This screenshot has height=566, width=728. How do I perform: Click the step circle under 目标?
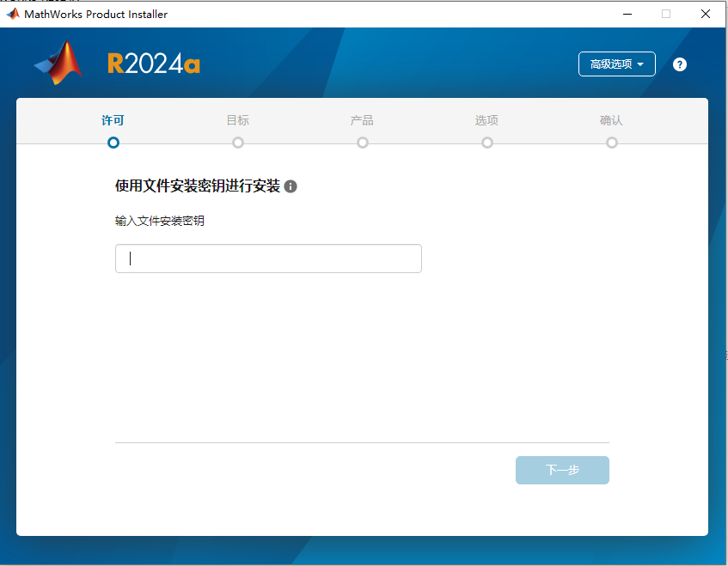point(238,143)
